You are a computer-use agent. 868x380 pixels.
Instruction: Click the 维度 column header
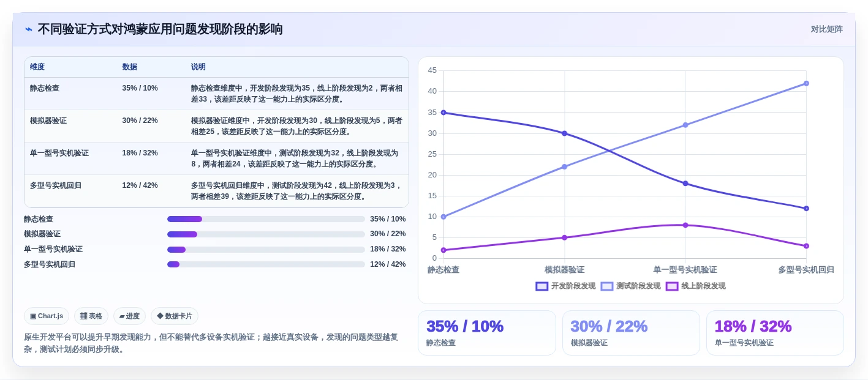(37, 67)
